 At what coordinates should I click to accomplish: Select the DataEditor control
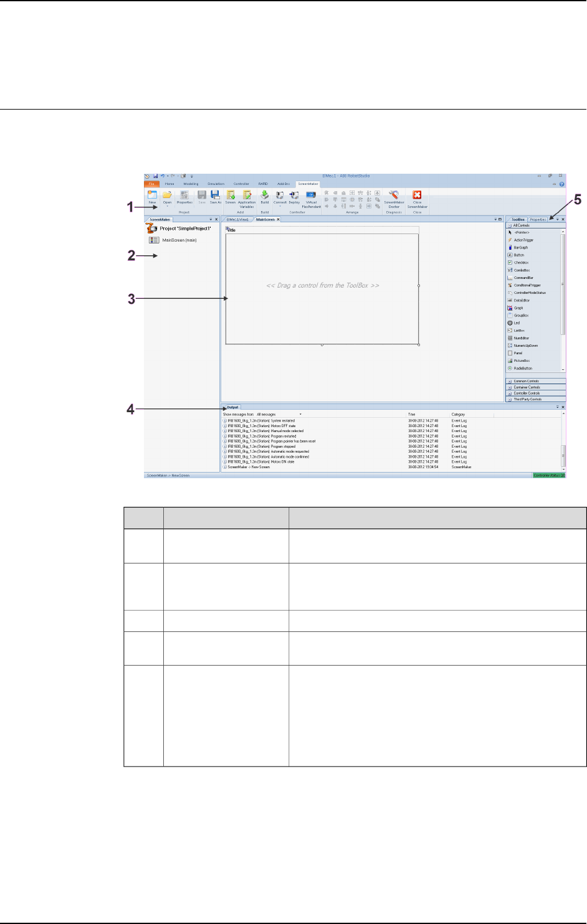[519, 300]
